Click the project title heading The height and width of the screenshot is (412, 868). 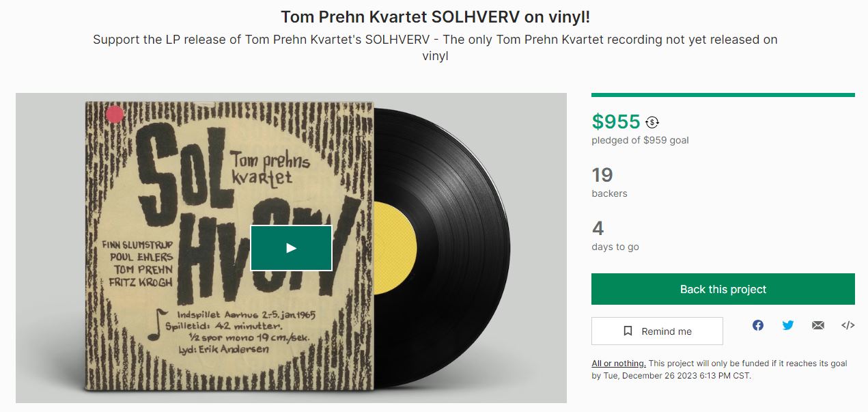[434, 17]
